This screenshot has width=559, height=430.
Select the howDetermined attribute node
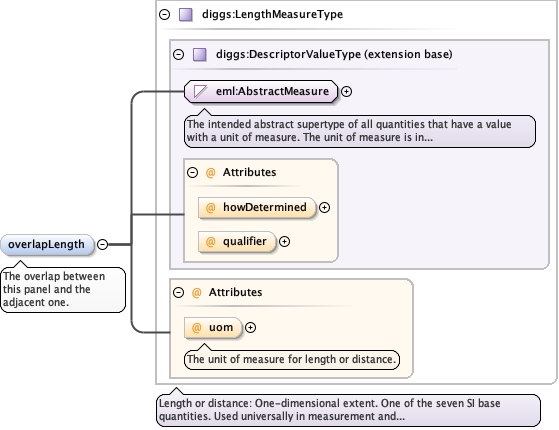(257, 208)
